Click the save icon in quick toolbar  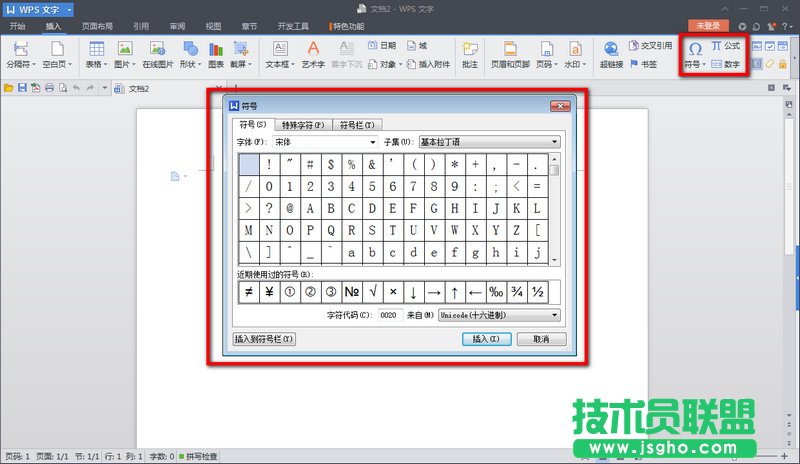(22, 88)
